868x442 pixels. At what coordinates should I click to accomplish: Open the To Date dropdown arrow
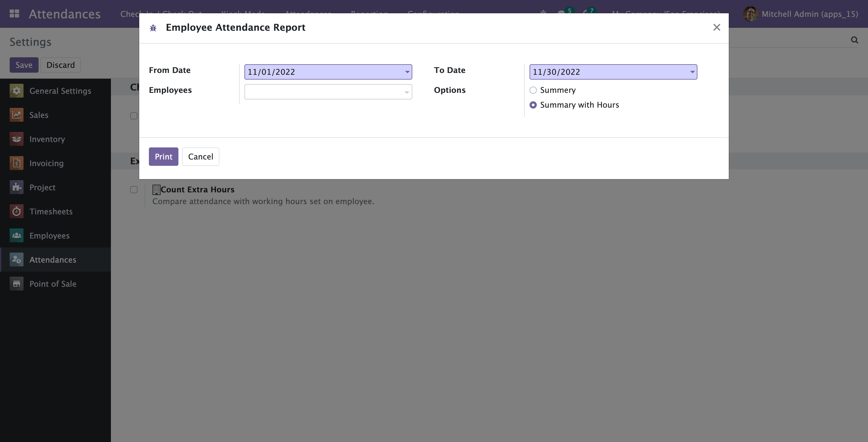tap(692, 72)
